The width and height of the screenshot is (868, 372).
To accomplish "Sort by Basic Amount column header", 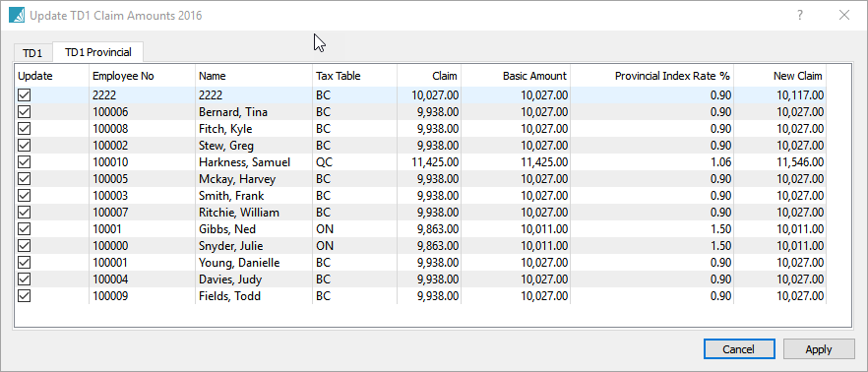I will tap(516, 76).
